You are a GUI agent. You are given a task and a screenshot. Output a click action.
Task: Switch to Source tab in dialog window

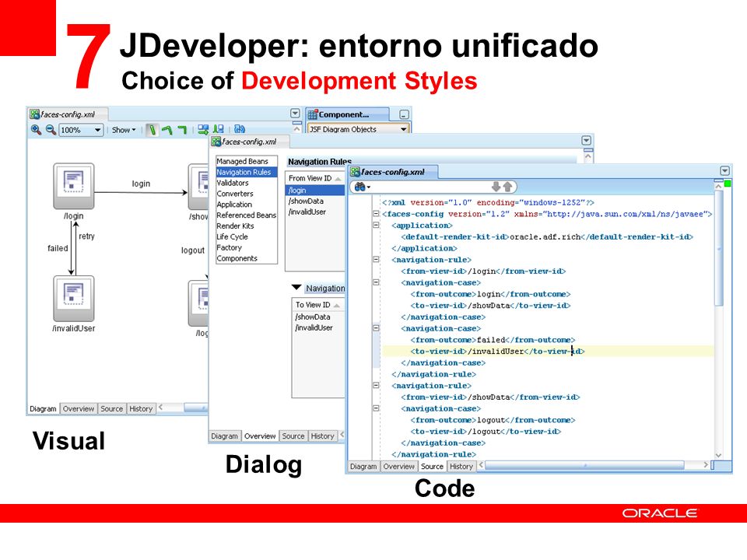coord(293,436)
